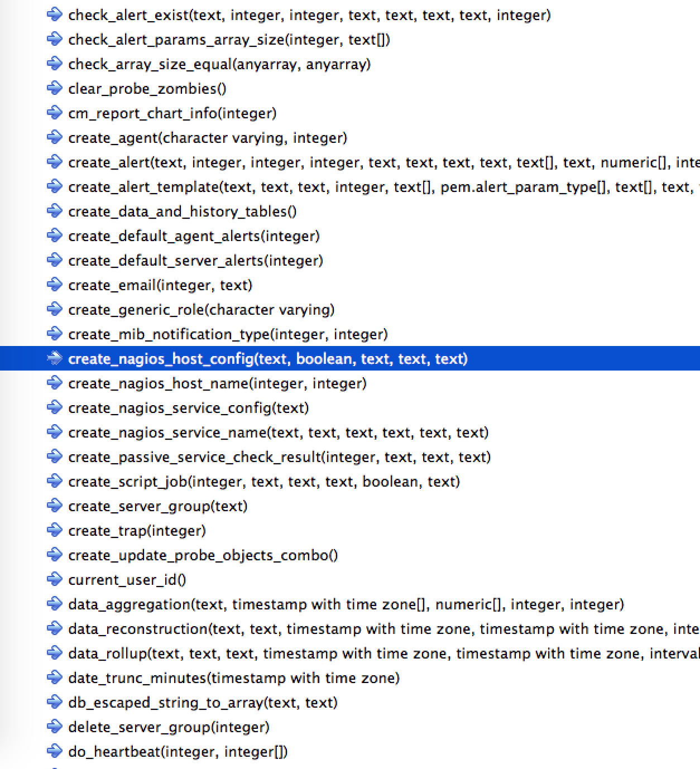The height and width of the screenshot is (769, 700).
Task: Click the icon next to clear_probe_zombies()
Action: (54, 88)
